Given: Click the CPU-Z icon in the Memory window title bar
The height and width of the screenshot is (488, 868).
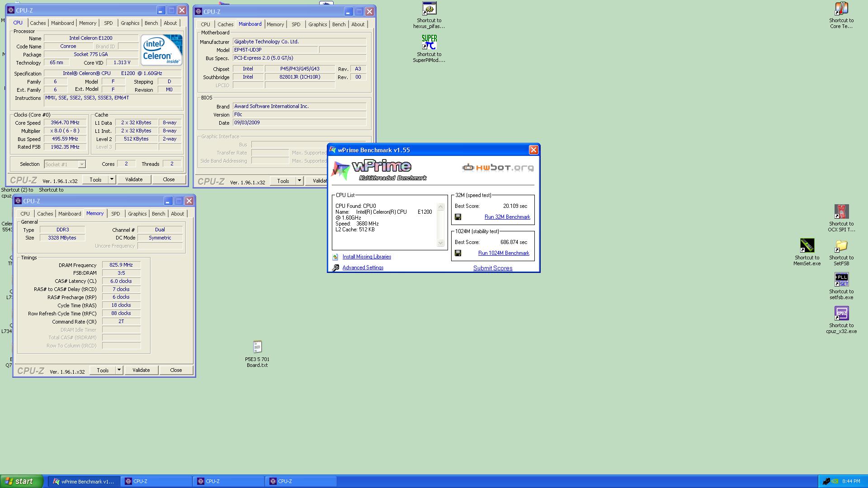Looking at the screenshot, I should [x=18, y=201].
